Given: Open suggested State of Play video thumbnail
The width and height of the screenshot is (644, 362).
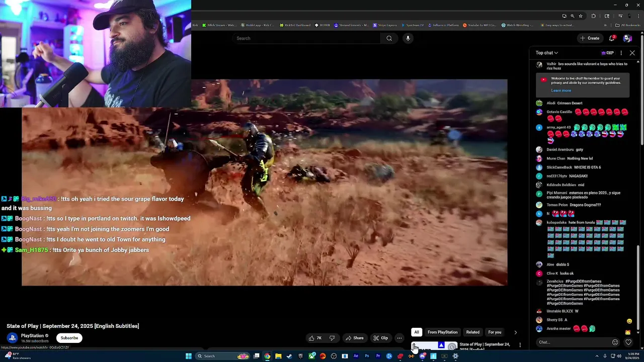Looking at the screenshot, I should tap(434, 346).
